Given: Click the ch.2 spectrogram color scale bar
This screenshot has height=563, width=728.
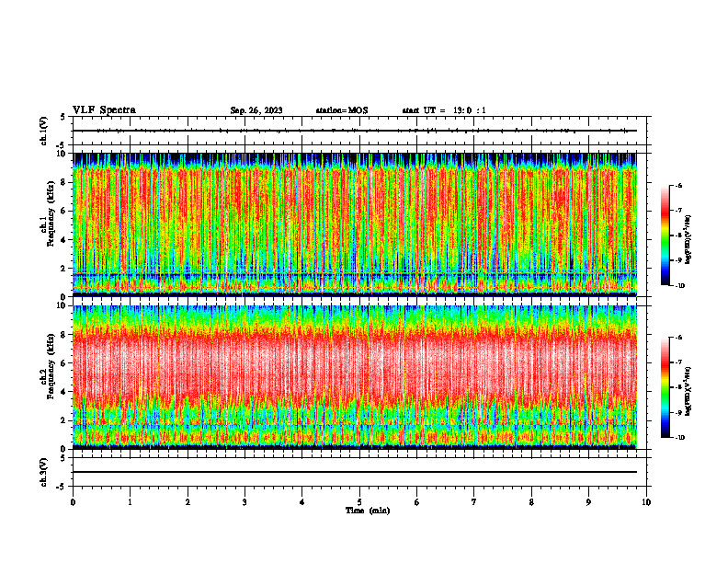Looking at the screenshot, I should coord(665,387).
